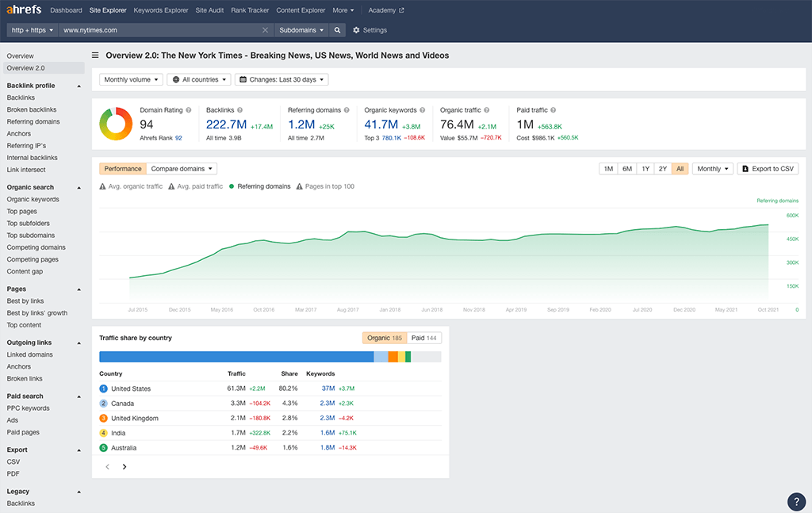The width and height of the screenshot is (812, 513).
Task: Open Subdomains mode dropdown
Action: click(x=301, y=30)
